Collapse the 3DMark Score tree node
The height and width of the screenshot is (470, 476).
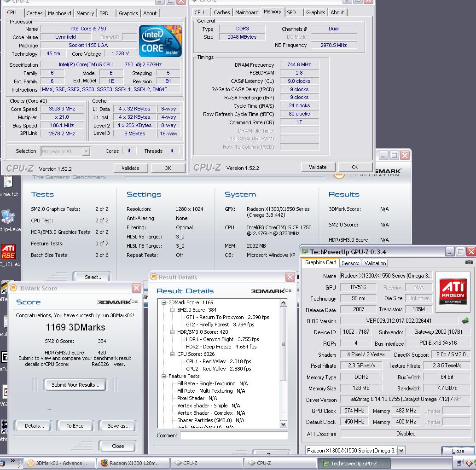tap(163, 302)
